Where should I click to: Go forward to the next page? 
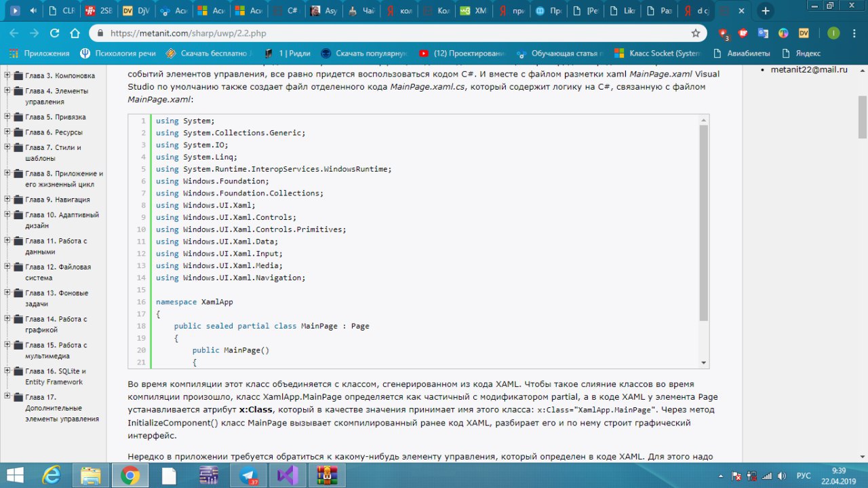pos(34,33)
